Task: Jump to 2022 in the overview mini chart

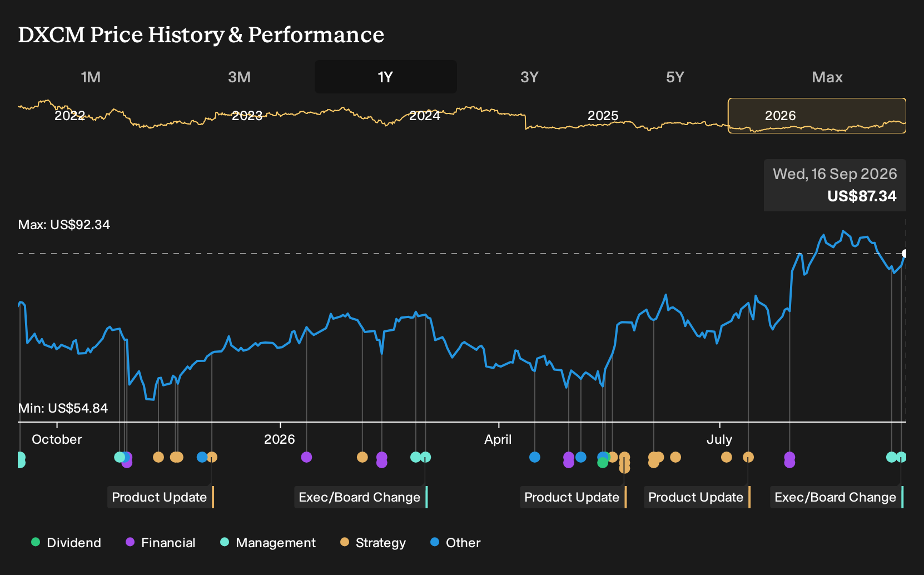Action: click(x=70, y=116)
